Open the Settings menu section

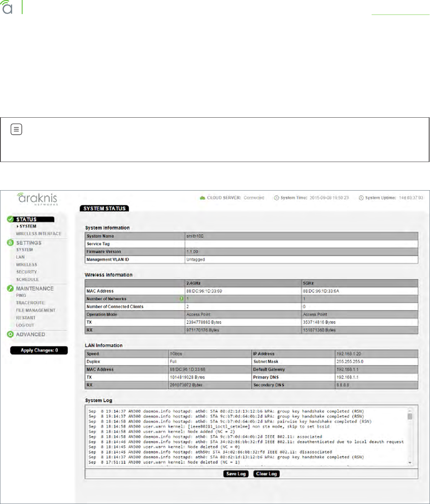29,243
